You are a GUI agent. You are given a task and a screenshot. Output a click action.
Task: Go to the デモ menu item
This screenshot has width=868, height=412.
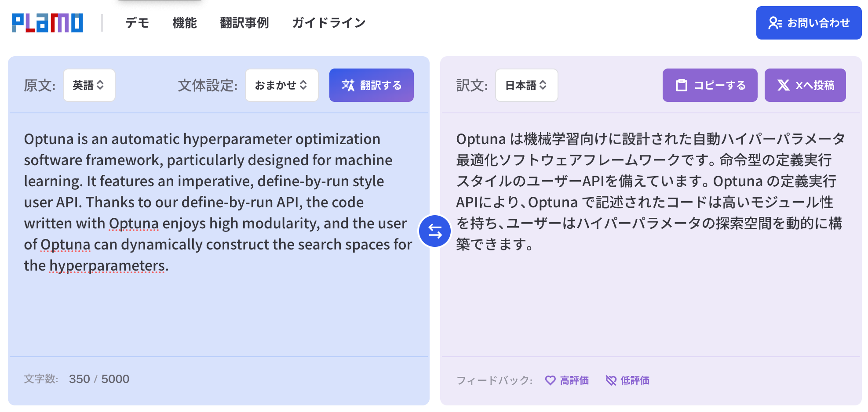click(x=137, y=23)
